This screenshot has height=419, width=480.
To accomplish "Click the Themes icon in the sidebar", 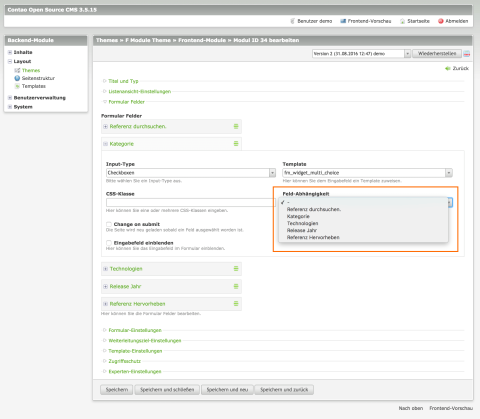I will tap(17, 70).
